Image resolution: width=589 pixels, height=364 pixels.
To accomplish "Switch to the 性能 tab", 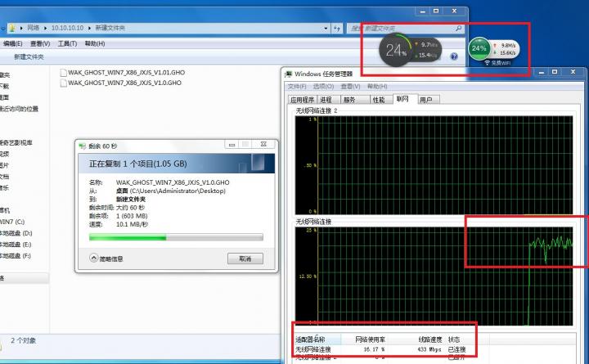I will coord(380,100).
